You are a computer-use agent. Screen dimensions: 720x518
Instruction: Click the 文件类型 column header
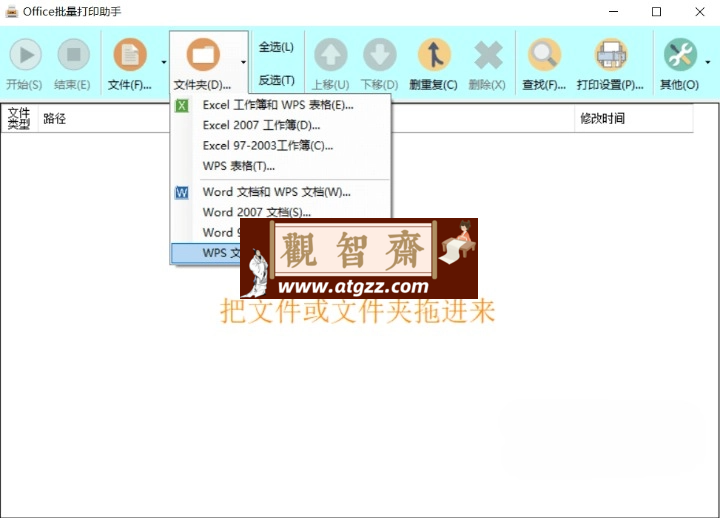click(19, 118)
